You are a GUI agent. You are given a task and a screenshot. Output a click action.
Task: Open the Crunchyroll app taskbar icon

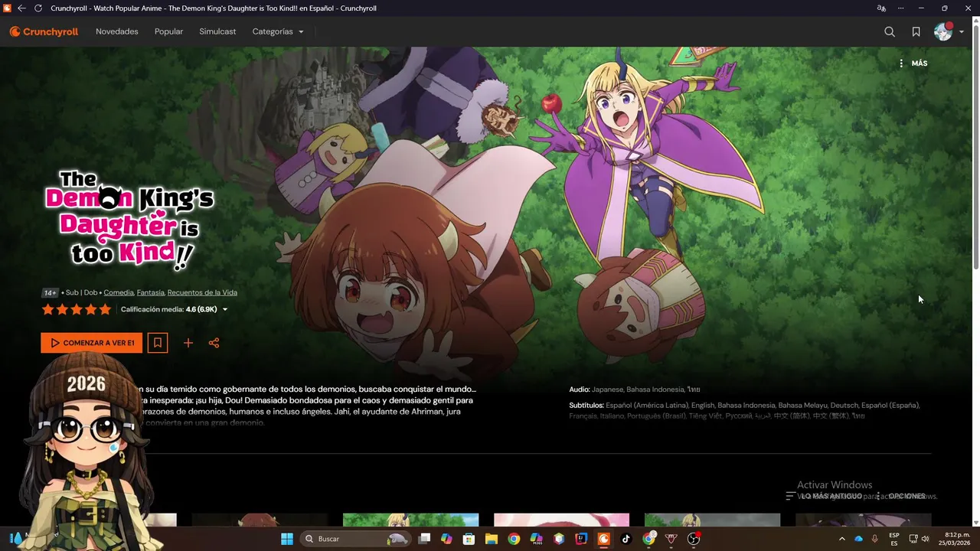(x=603, y=539)
